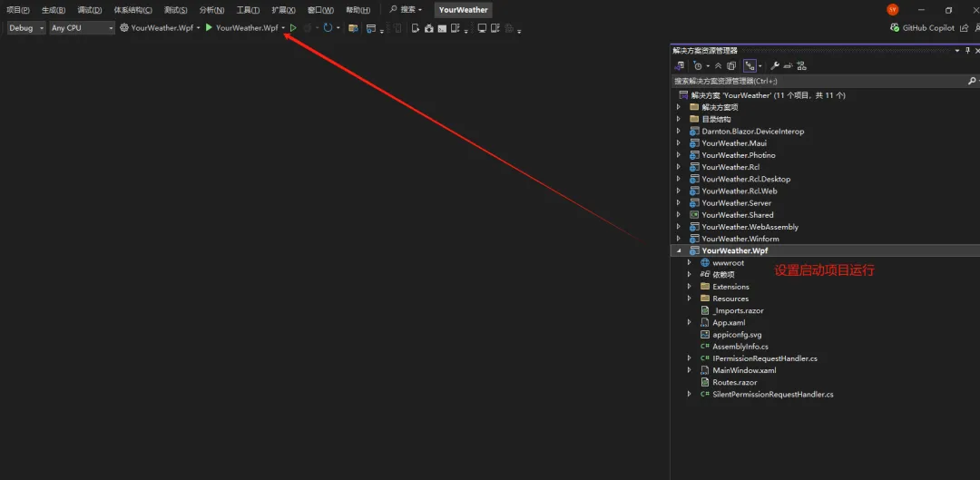Image resolution: width=980 pixels, height=480 pixels.
Task: Click the YourWeather solution name badge in the title bar
Action: click(463, 10)
